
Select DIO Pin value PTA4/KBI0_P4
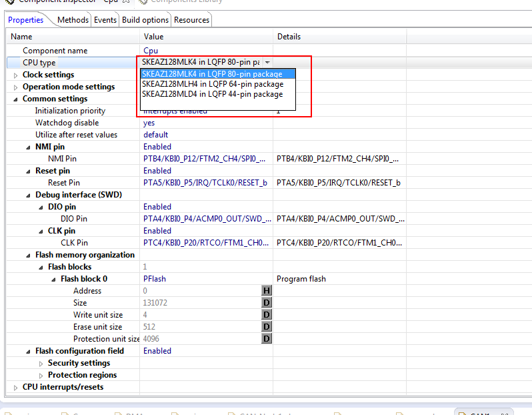click(207, 219)
